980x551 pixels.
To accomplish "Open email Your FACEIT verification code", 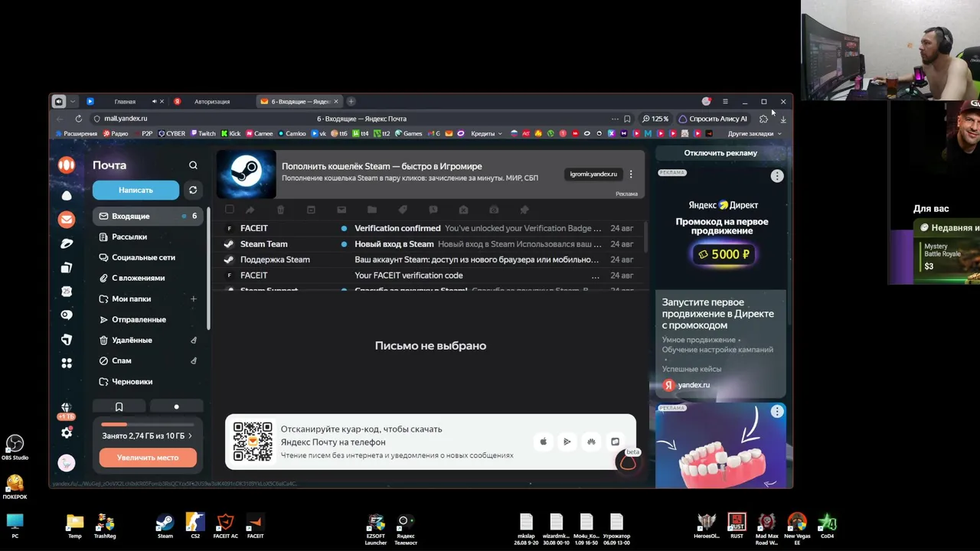I will (x=430, y=275).
